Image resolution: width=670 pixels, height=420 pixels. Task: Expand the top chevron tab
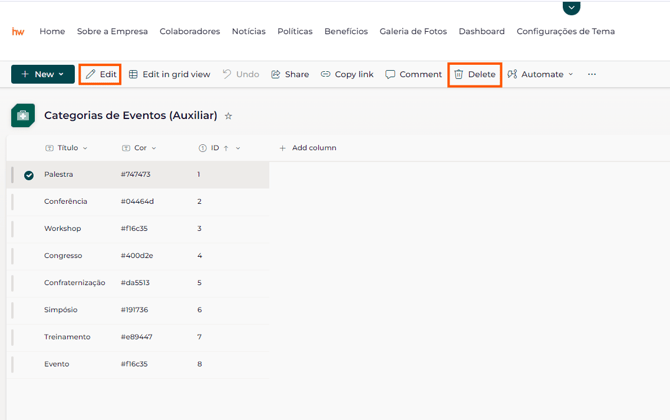pos(571,8)
